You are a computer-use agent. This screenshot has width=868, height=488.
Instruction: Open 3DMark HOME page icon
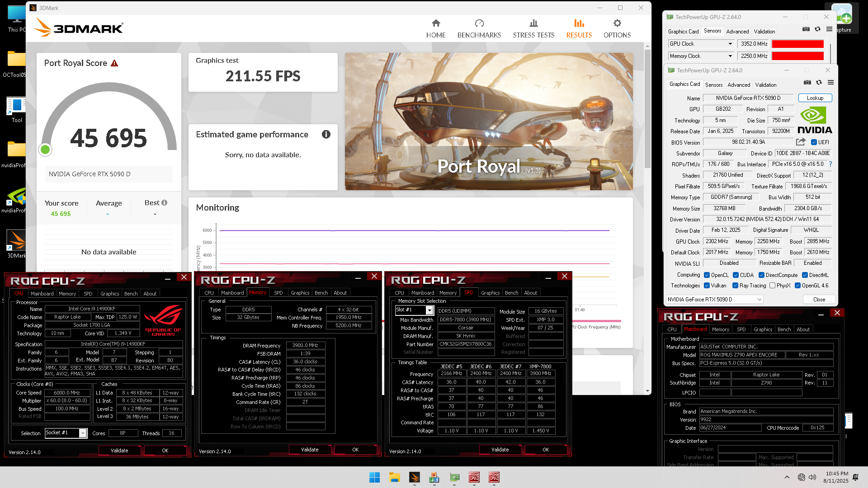pyautogui.click(x=436, y=23)
